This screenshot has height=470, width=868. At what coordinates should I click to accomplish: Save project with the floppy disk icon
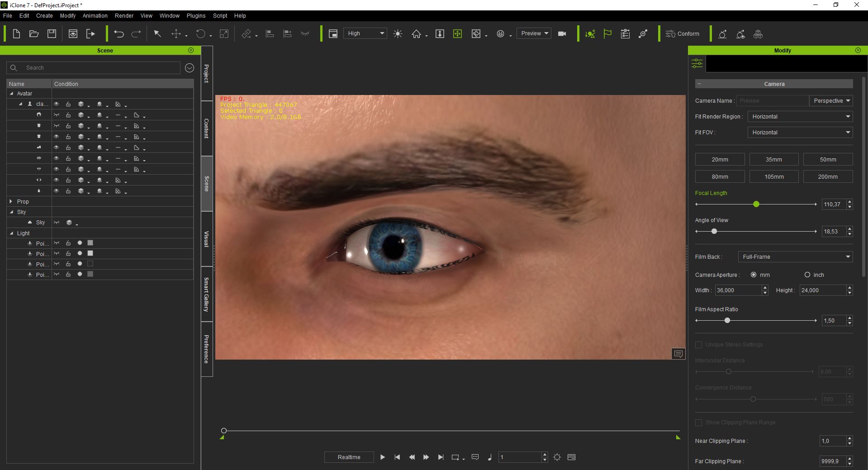(52, 34)
